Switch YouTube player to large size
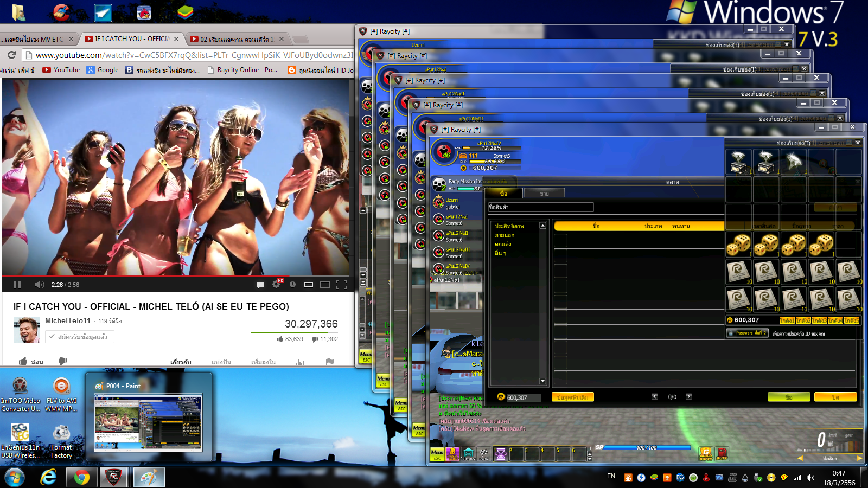This screenshot has height=488, width=868. click(325, 285)
